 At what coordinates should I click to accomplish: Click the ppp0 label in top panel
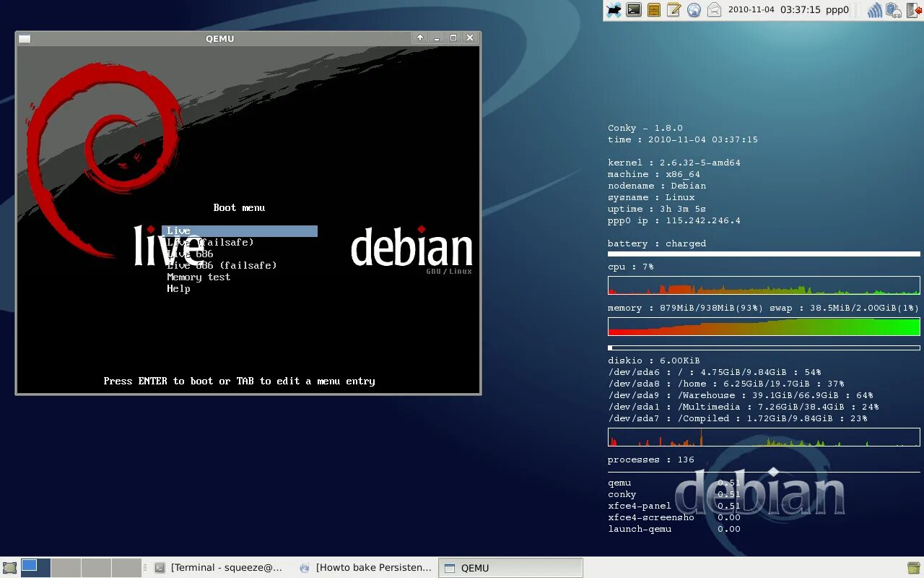coord(837,10)
